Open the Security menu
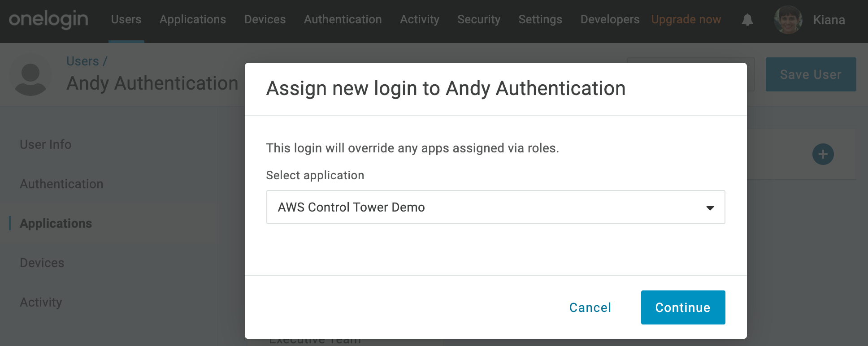Image resolution: width=868 pixels, height=346 pixels. pyautogui.click(x=479, y=20)
